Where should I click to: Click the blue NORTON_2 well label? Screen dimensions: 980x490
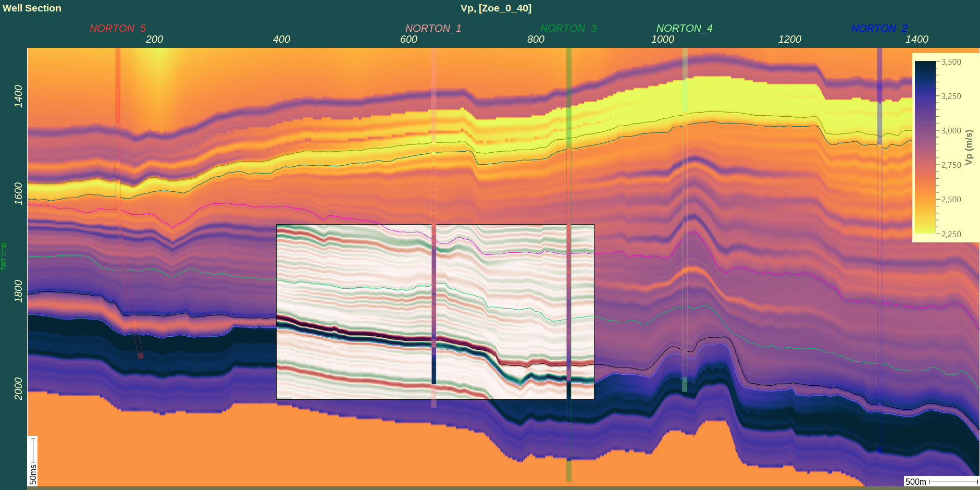pos(879,28)
